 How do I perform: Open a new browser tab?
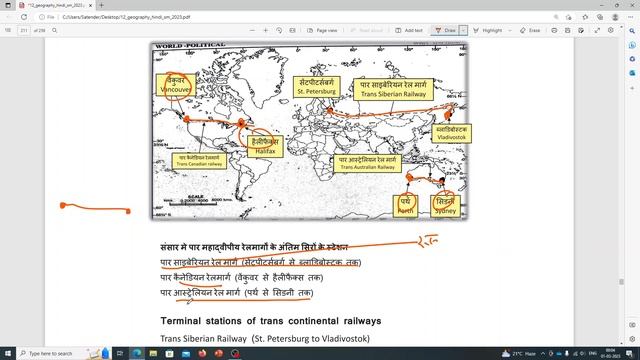[x=101, y=5]
